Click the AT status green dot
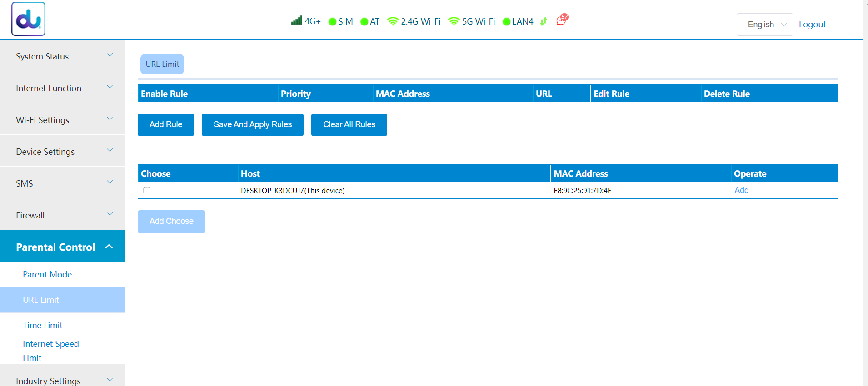 coord(364,22)
